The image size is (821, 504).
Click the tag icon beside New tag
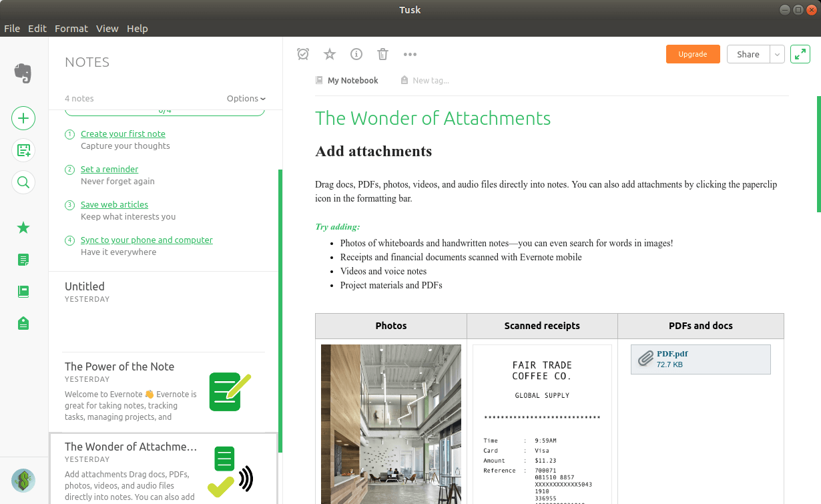404,80
